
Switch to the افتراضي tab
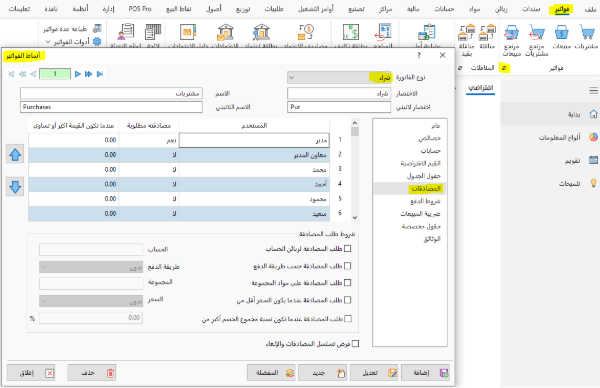[481, 88]
